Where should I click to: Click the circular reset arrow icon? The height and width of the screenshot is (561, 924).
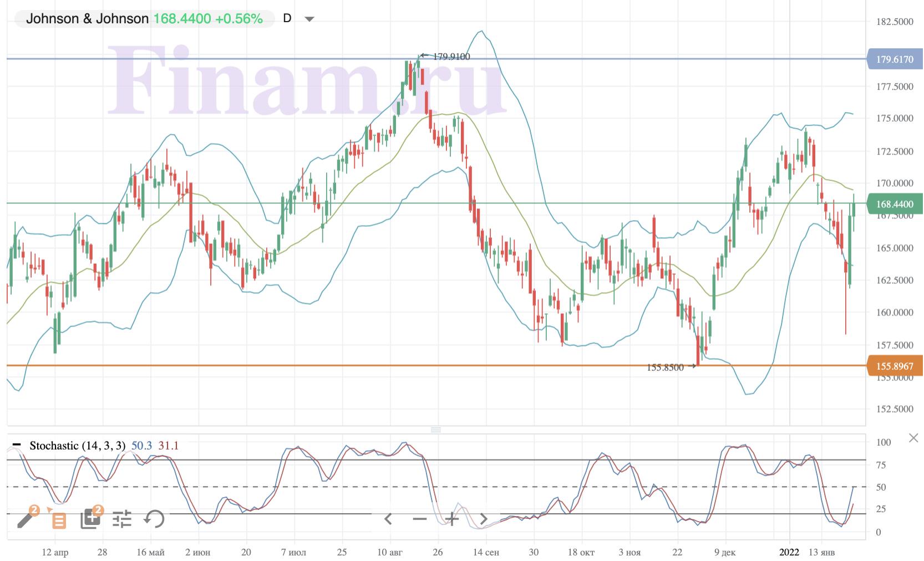[x=154, y=519]
